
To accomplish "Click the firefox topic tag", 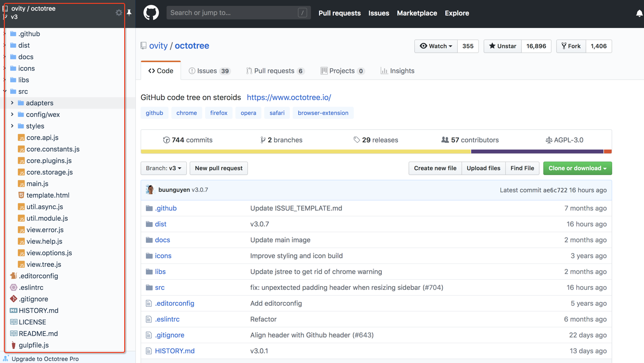I will [219, 113].
